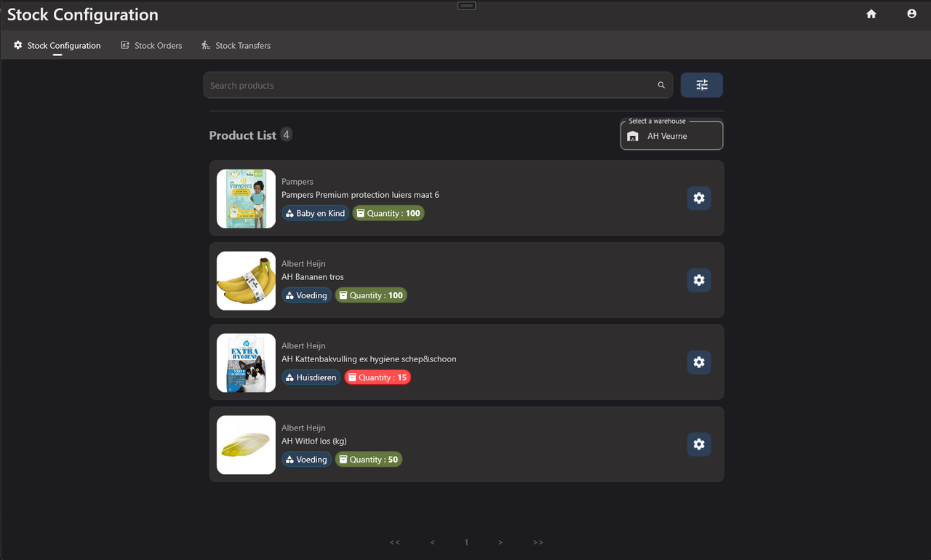Click the Product List heading
Viewport: 931px width, 560px height.
coord(242,135)
